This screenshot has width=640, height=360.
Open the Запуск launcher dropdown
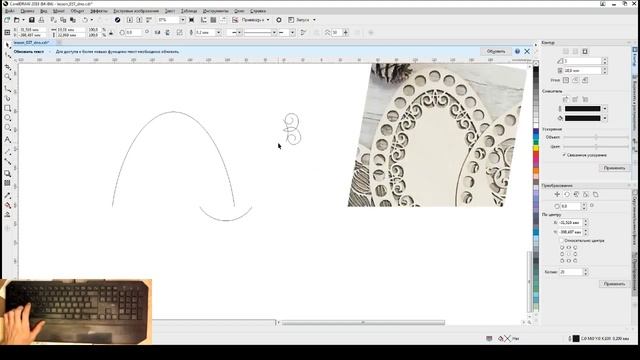click(314, 20)
